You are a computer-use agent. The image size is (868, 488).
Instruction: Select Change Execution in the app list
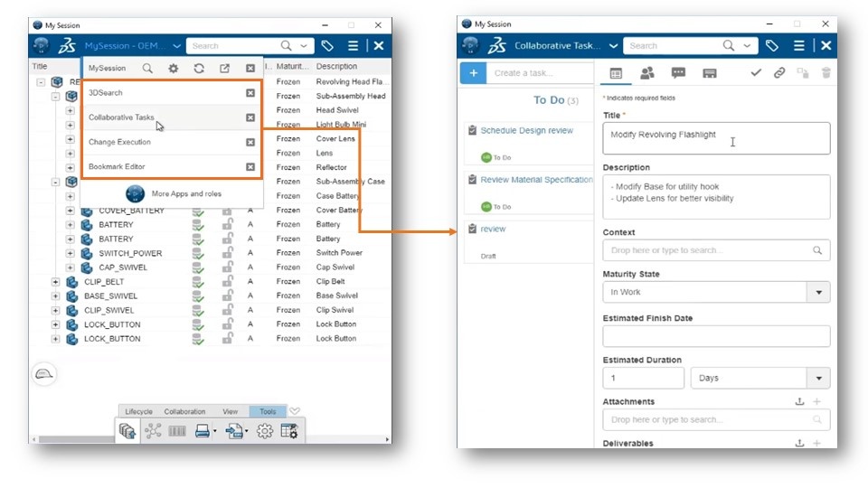119,142
